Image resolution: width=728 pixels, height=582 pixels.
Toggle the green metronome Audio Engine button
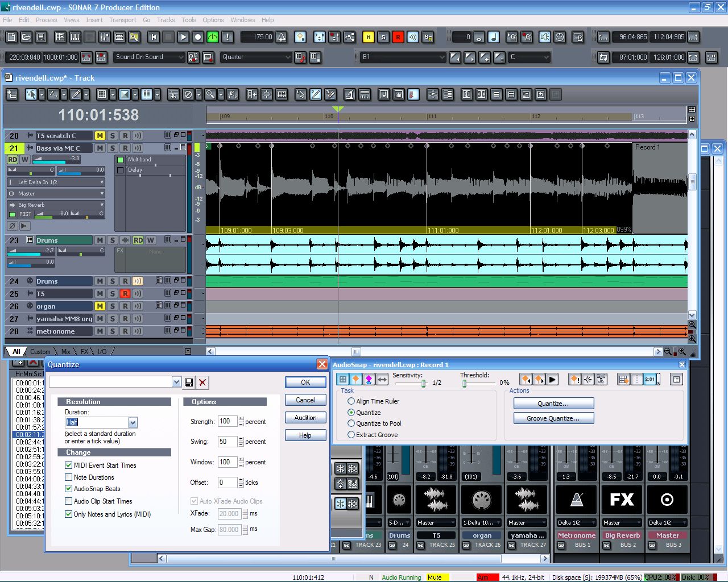(213, 37)
